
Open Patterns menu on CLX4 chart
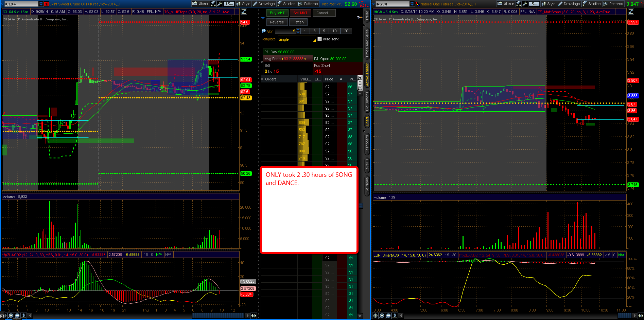point(308,4)
